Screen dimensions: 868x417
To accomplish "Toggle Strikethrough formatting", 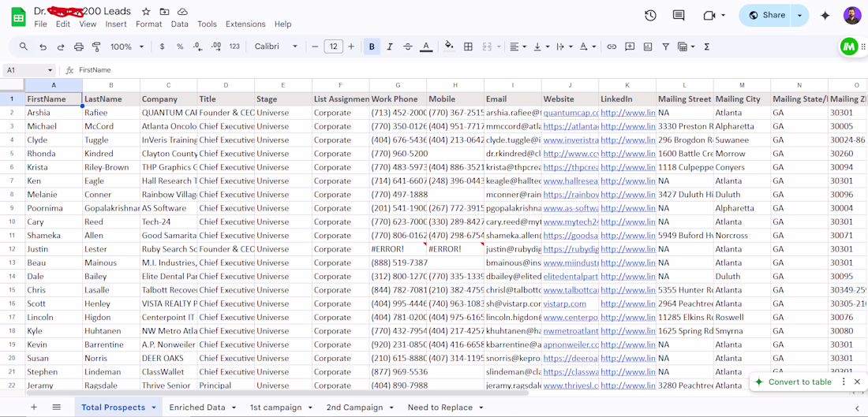I will click(408, 47).
